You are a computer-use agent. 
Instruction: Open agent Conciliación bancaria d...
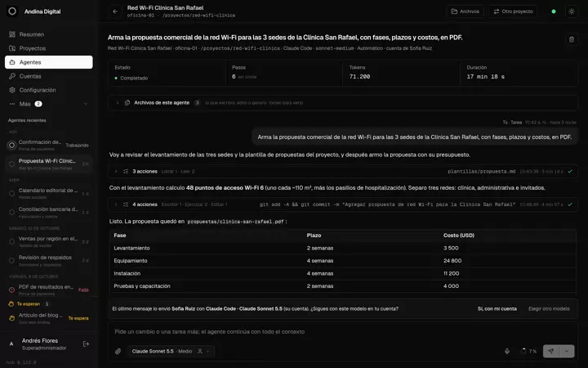(x=49, y=212)
